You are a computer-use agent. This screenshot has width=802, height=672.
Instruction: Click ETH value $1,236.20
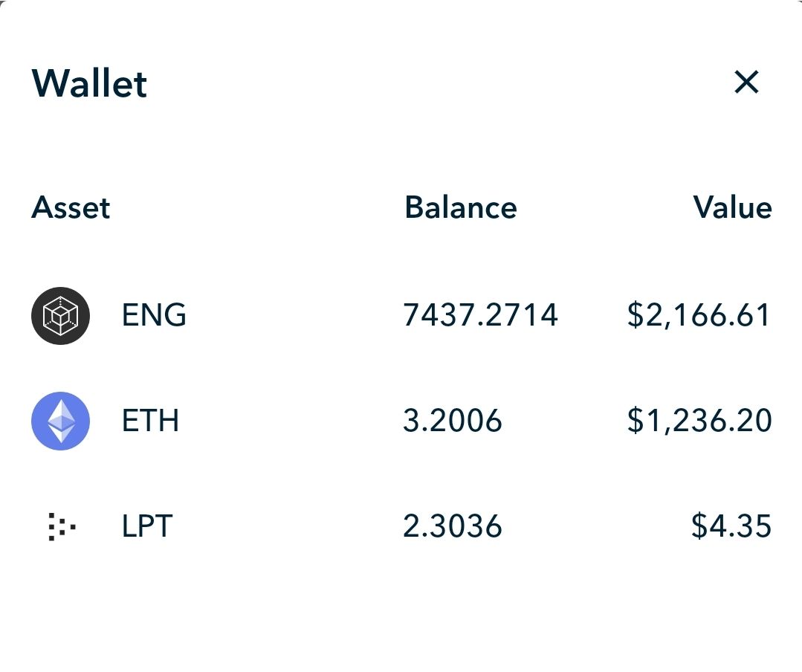699,421
